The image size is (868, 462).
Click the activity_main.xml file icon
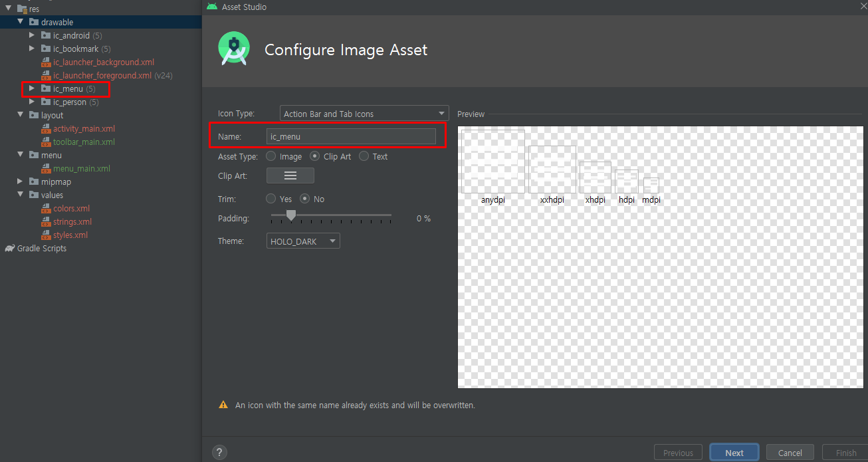point(46,128)
